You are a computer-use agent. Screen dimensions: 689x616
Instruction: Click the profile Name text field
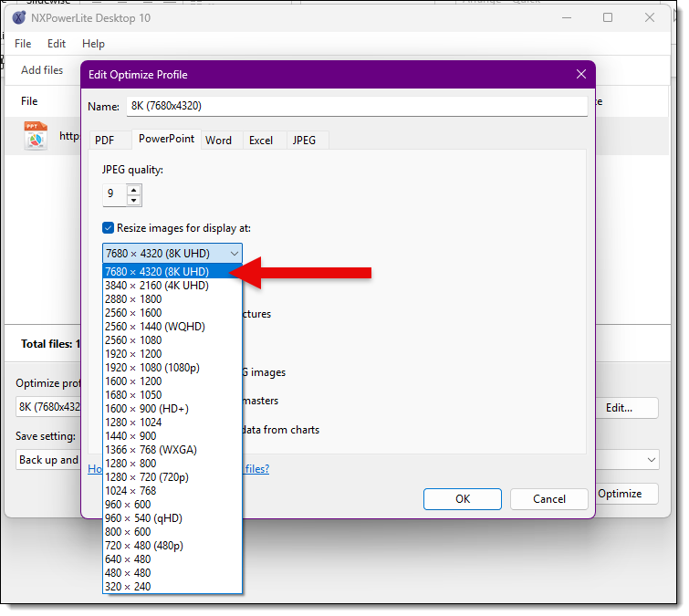click(x=357, y=107)
